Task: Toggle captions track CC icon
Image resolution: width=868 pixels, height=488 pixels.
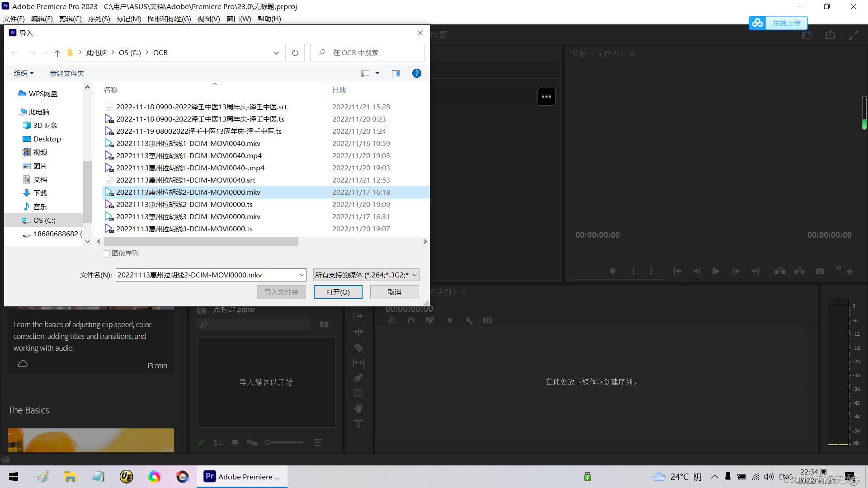Action: [x=488, y=320]
